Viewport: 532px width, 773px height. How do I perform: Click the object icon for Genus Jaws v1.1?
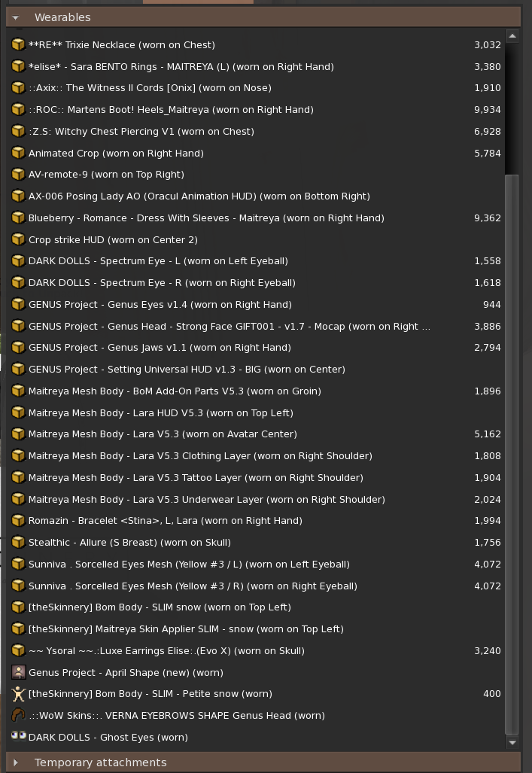[x=18, y=348]
